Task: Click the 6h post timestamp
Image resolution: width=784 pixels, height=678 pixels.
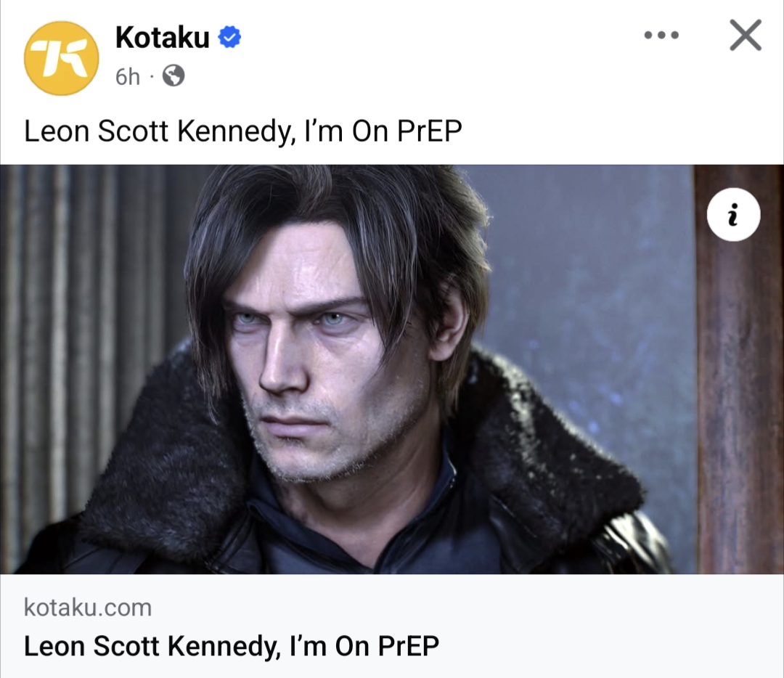Action: [127, 76]
